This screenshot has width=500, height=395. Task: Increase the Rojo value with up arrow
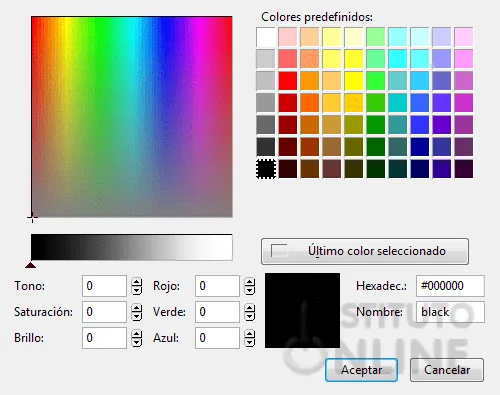pos(250,282)
